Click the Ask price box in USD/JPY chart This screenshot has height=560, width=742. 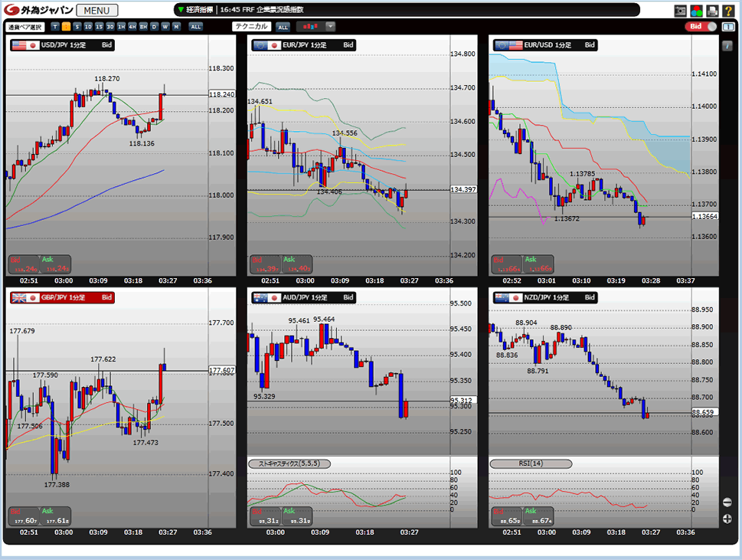[55, 264]
